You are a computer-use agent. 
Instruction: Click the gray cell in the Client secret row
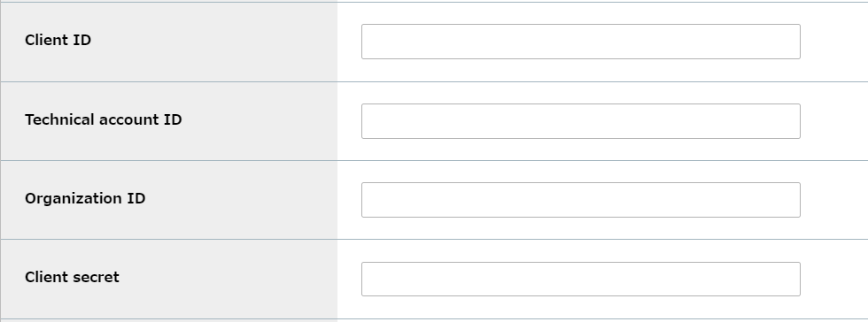169,280
